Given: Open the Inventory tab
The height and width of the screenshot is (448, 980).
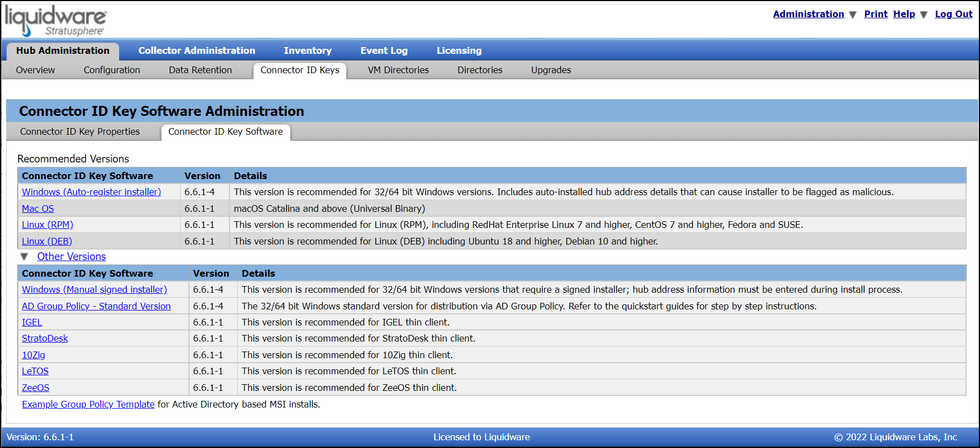Looking at the screenshot, I should 308,50.
